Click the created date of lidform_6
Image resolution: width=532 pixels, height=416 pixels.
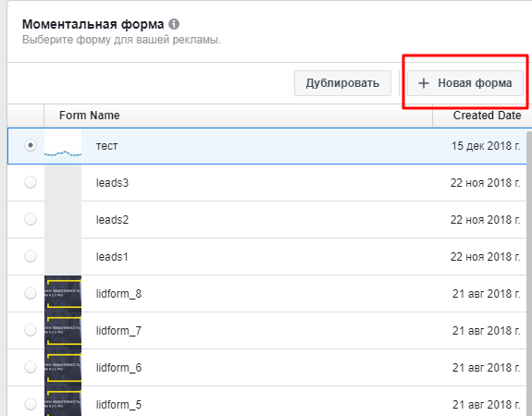click(486, 368)
